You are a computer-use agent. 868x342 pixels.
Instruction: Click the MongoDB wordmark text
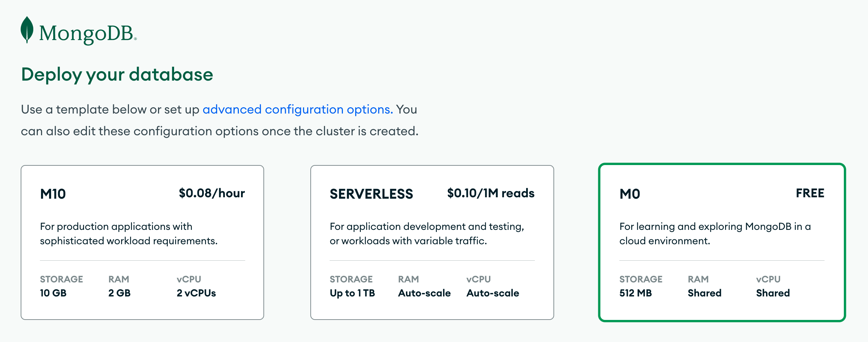coord(86,34)
